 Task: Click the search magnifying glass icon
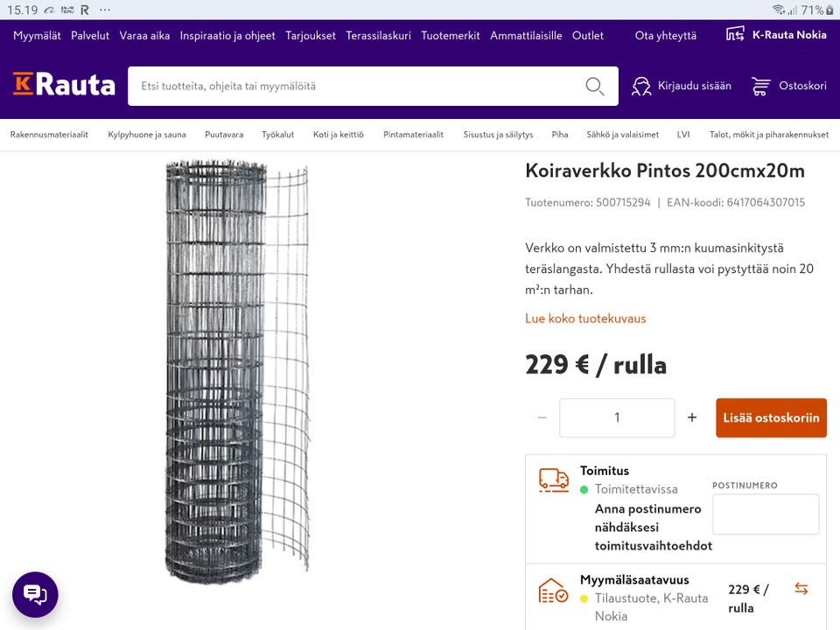click(x=594, y=87)
